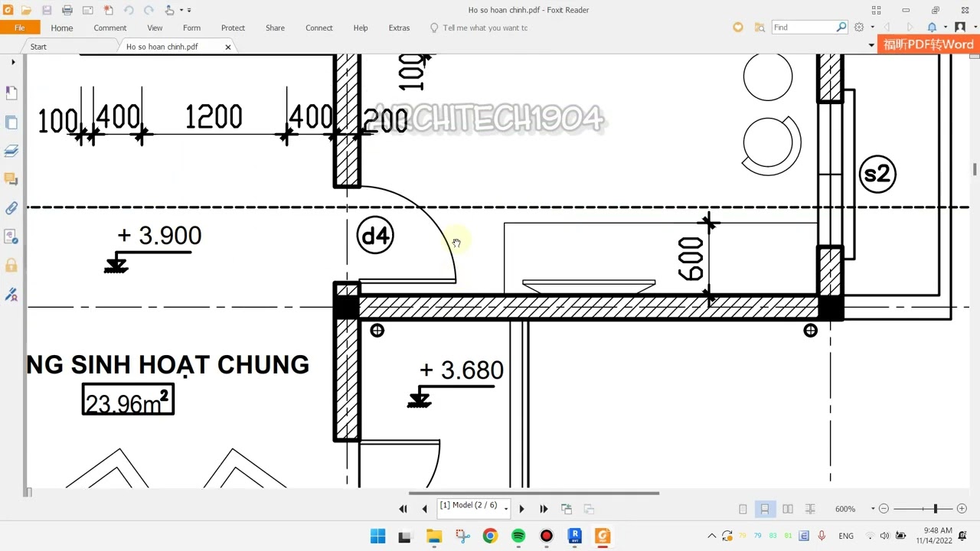Click the create-new-PDF star icon
980x551 pixels.
coord(108,10)
